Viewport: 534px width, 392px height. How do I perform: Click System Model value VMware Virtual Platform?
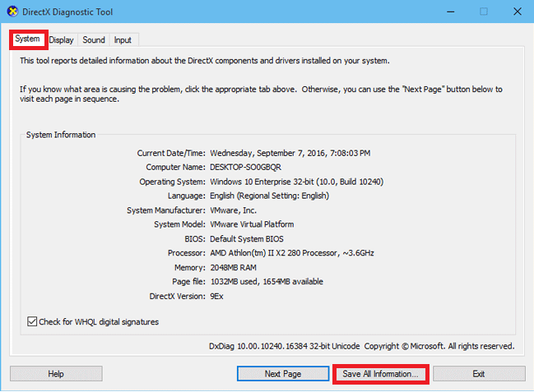click(x=252, y=224)
